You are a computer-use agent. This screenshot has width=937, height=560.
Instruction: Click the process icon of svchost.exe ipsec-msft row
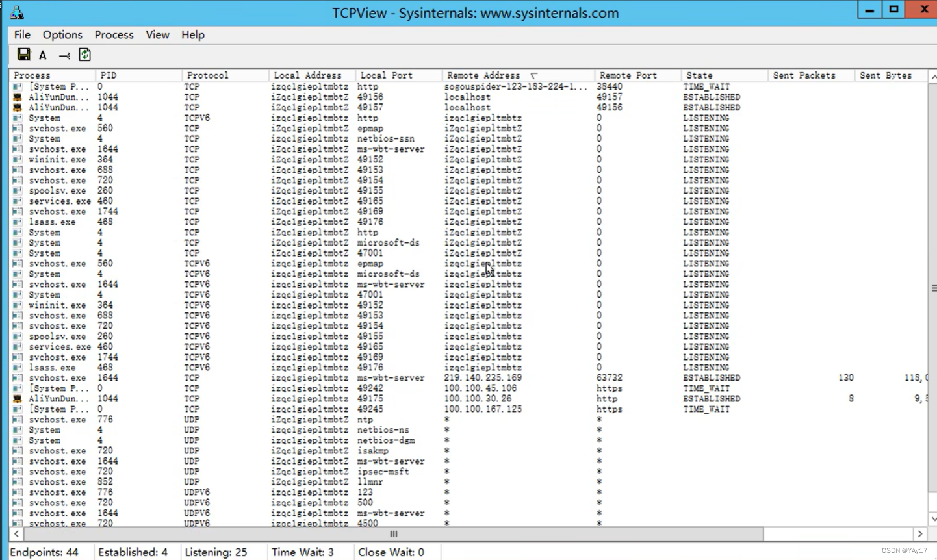point(18,472)
